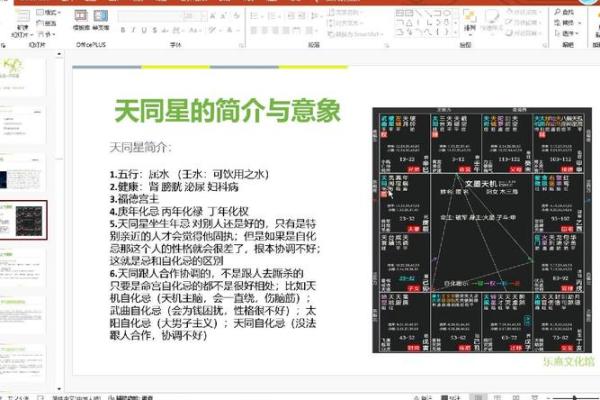Viewport: 600px width, 400px height.
Task: Open the Change Case Aa dropdown
Action: point(194,30)
